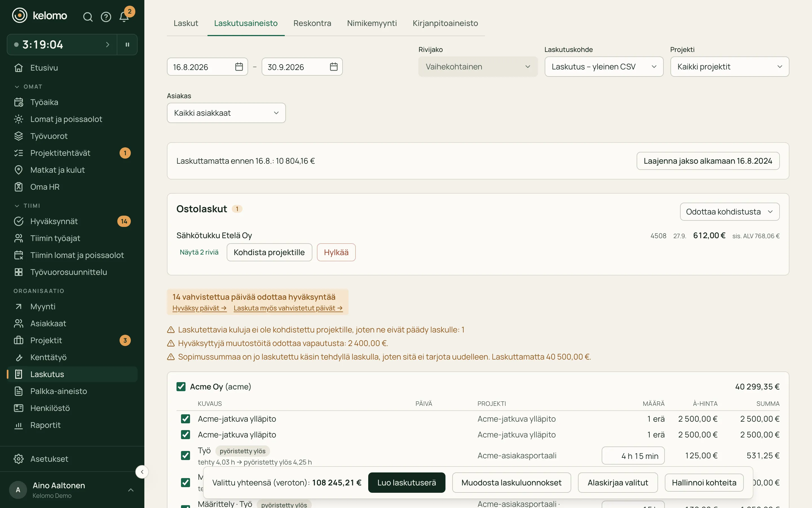
Task: Switch to the Kirjanpitoaineisto tab
Action: (x=445, y=23)
